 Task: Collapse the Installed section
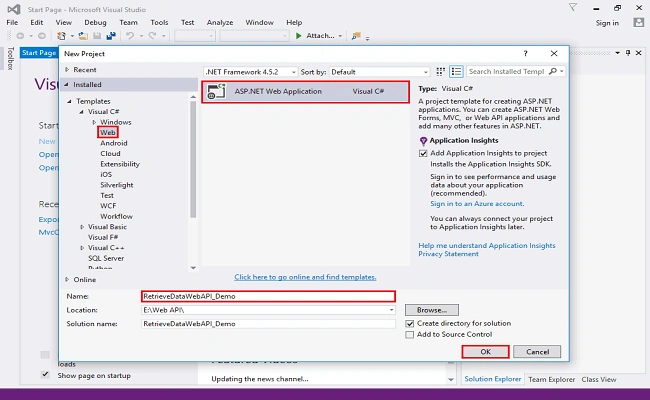coord(66,85)
